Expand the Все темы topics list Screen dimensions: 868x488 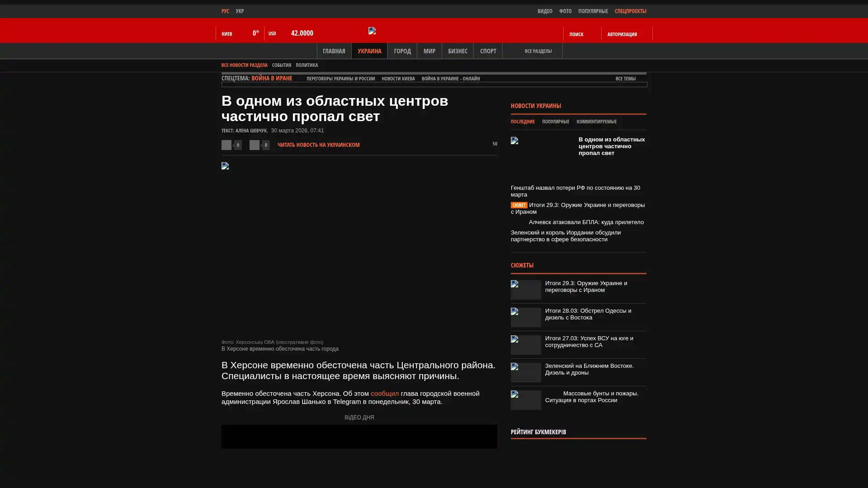click(x=625, y=79)
